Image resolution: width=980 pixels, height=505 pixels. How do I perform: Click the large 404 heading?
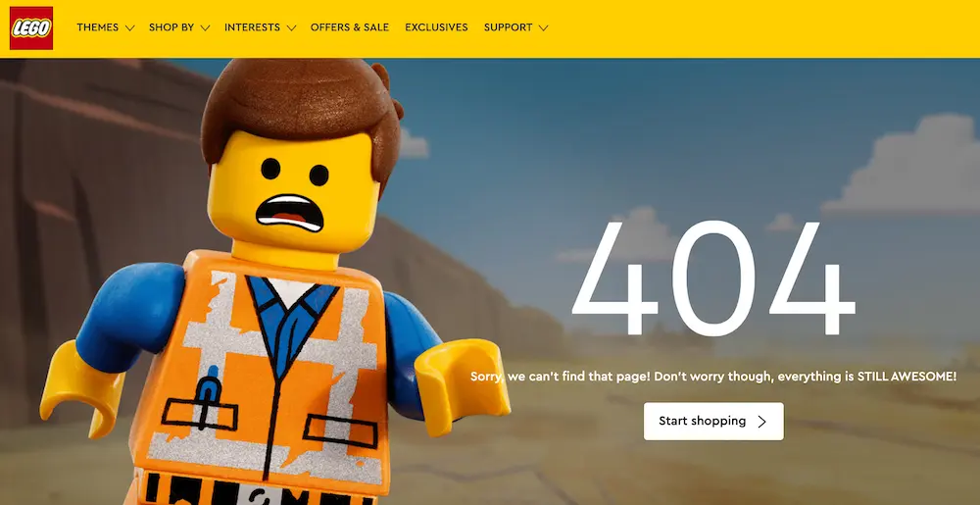pos(713,278)
